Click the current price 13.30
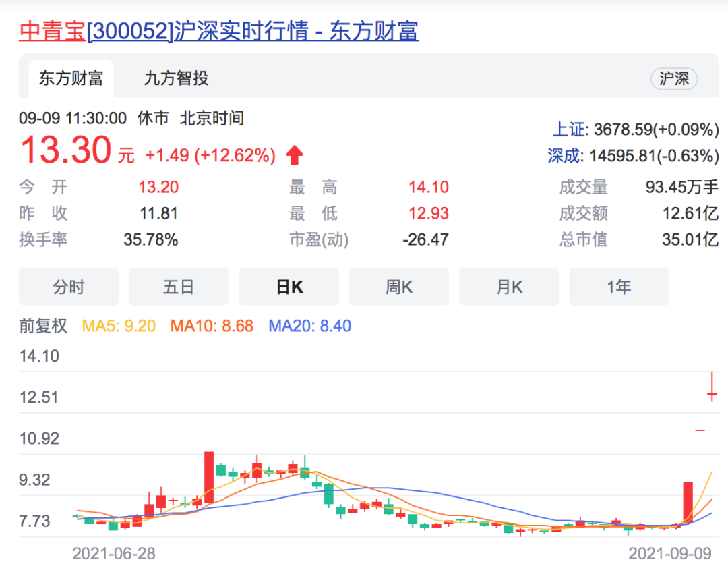728x568 pixels. 65,150
